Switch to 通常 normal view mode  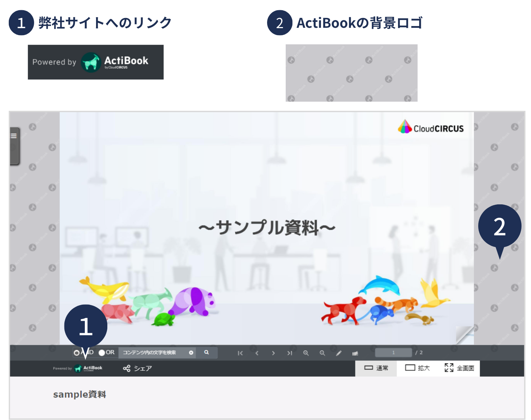(x=376, y=368)
